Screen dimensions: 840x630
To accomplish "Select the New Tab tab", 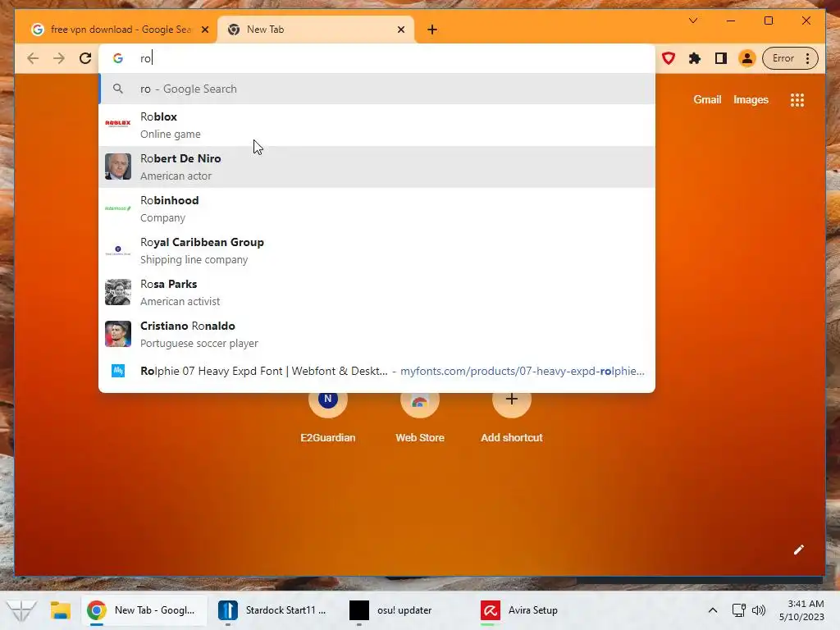I will click(315, 30).
